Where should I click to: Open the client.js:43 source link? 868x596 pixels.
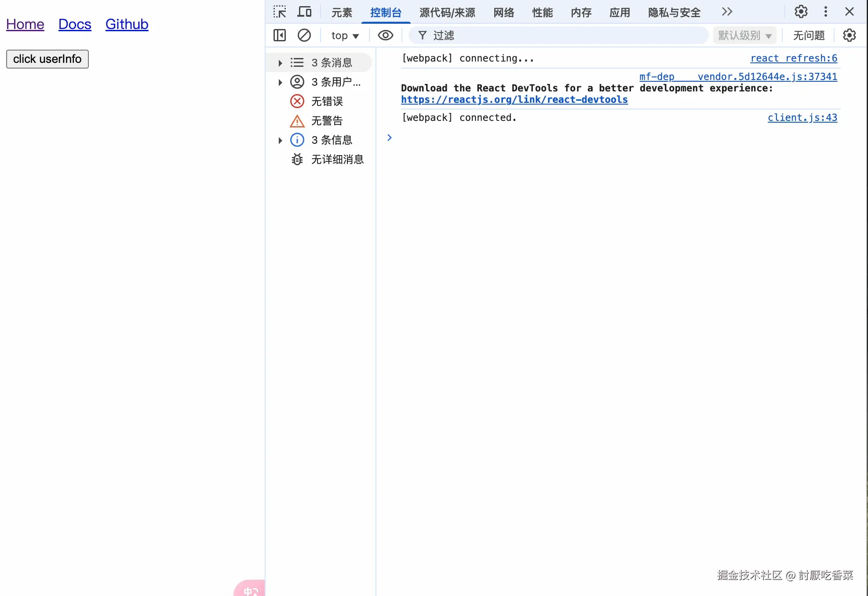[x=802, y=117]
